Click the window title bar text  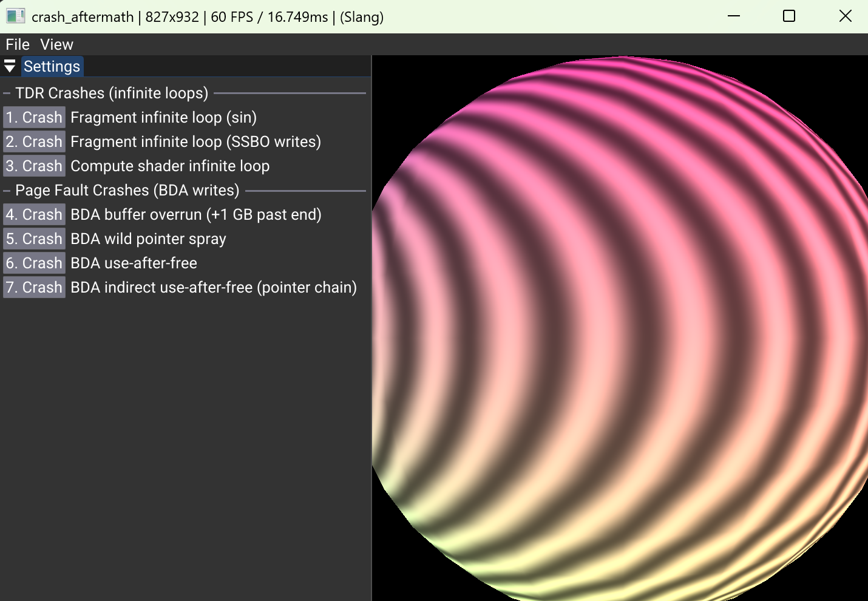point(207,16)
